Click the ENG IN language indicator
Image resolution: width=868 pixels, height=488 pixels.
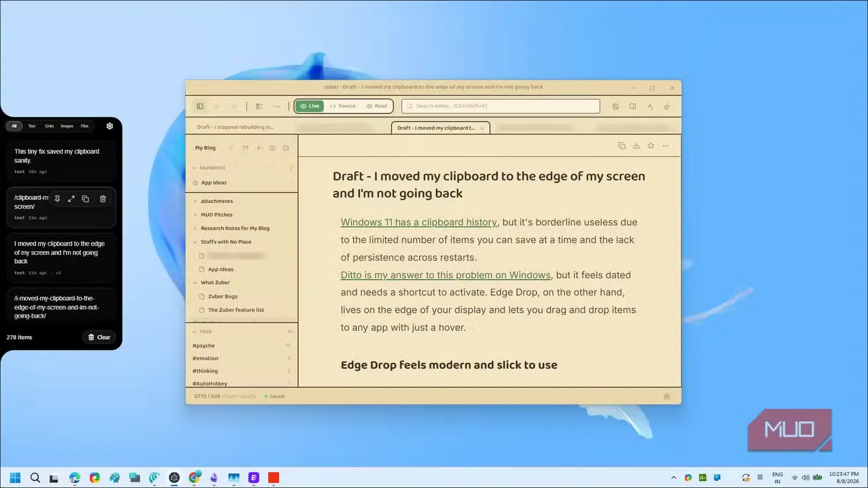pyautogui.click(x=777, y=478)
